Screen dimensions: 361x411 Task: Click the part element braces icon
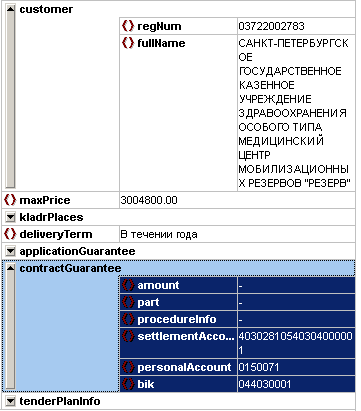128,302
